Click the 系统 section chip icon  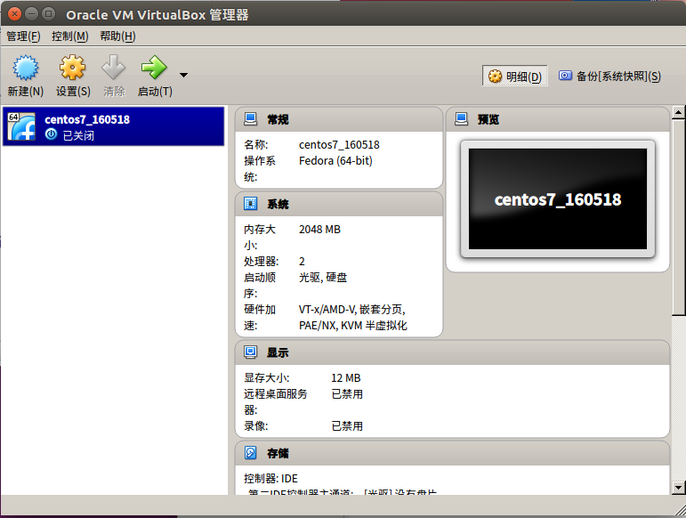[251, 203]
